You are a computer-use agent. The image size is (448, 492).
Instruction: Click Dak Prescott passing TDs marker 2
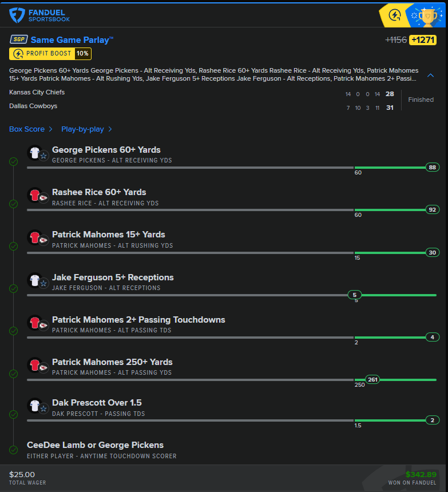tap(433, 420)
